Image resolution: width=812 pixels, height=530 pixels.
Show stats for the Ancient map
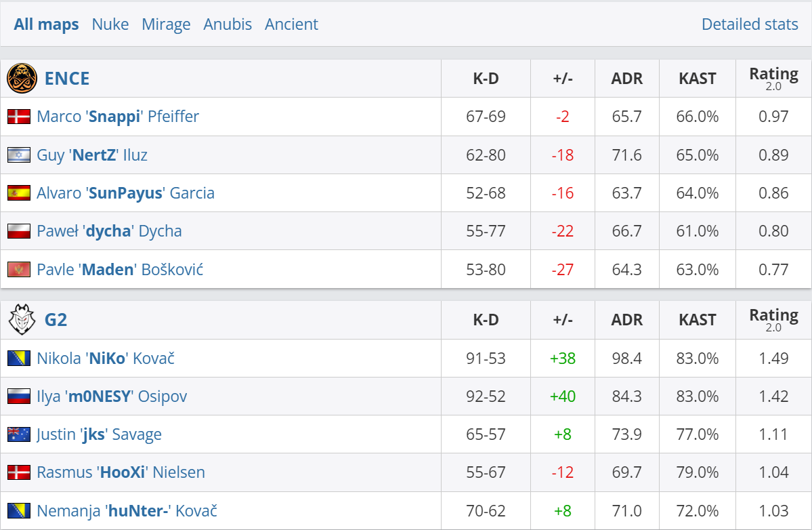point(291,24)
